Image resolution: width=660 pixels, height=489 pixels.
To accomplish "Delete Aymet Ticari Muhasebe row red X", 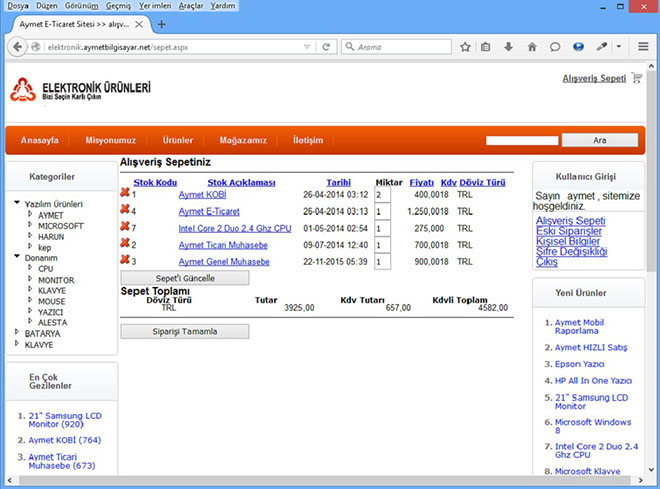I will [125, 243].
